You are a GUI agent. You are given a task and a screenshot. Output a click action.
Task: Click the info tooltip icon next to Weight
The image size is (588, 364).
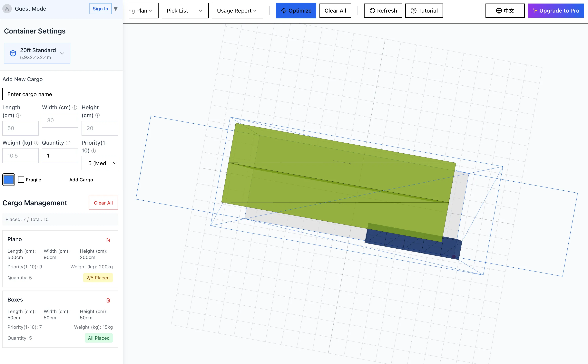click(x=36, y=143)
